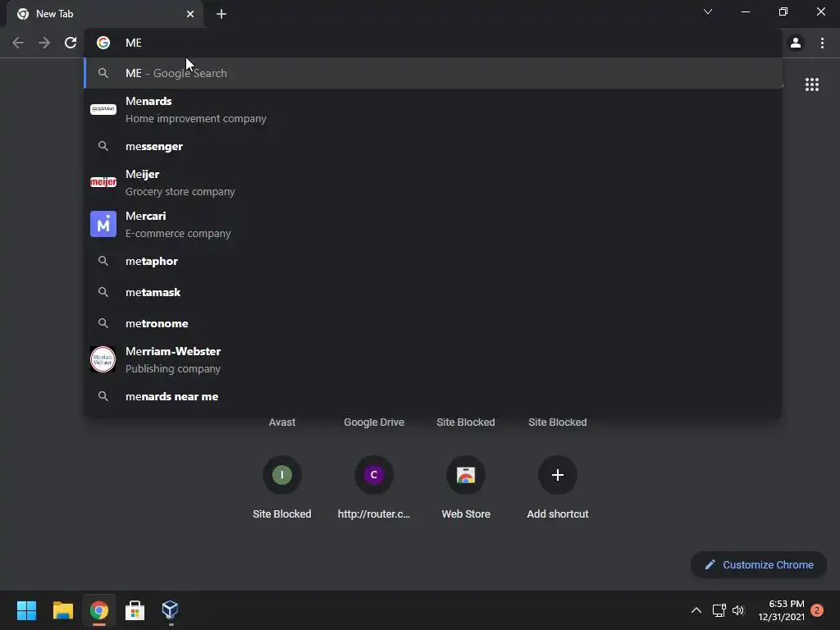Image resolution: width=840 pixels, height=630 pixels.
Task: Pick the menards near me suggestion
Action: (433, 396)
